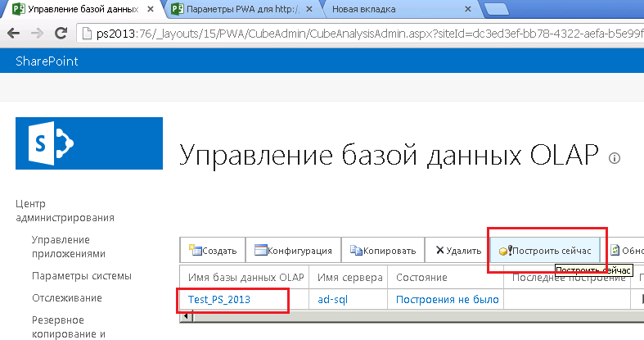Viewport: 644px width, 340px height.
Task: Click the Создать toolbar icon
Action: [x=195, y=250]
